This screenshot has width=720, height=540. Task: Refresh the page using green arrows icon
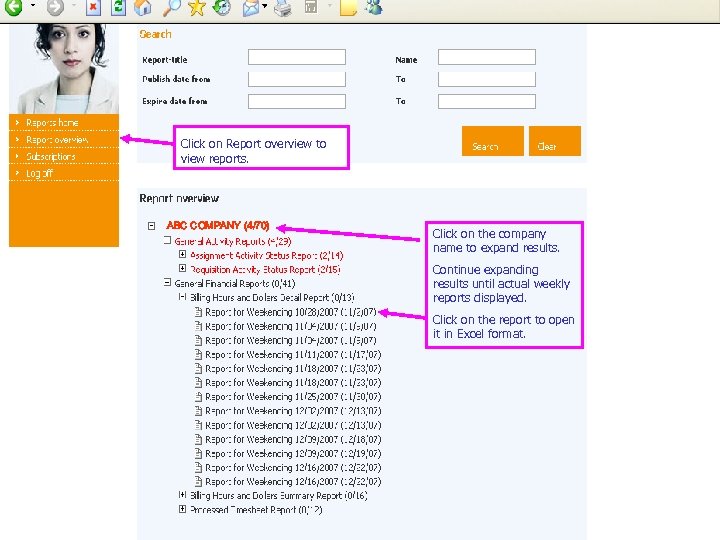pyautogui.click(x=118, y=7)
